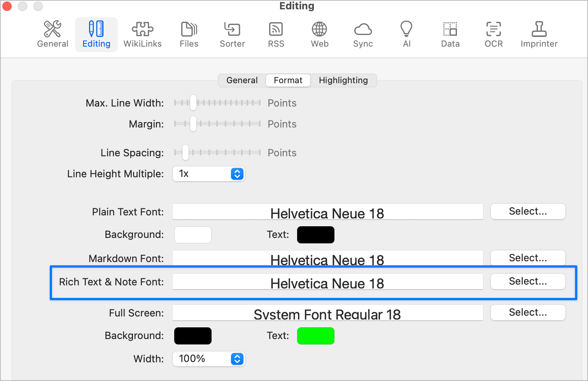Open the OCR preferences pane
588x381 pixels.
click(493, 35)
